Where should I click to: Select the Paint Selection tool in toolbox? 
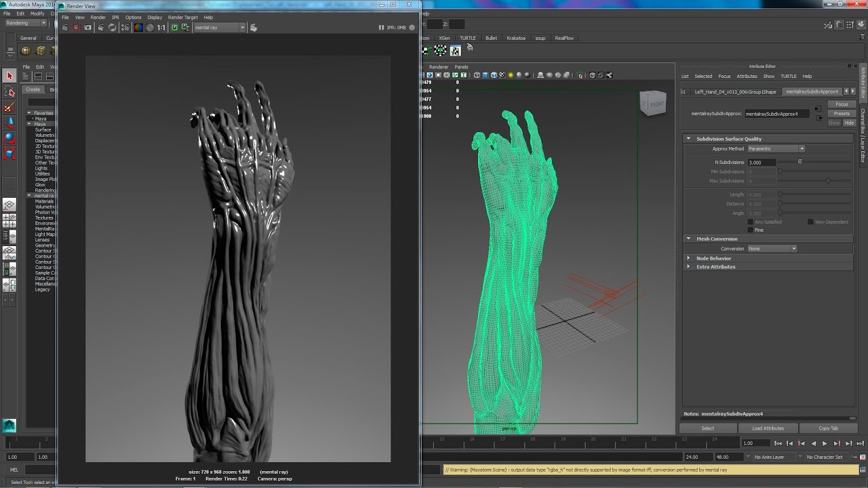pos(9,107)
